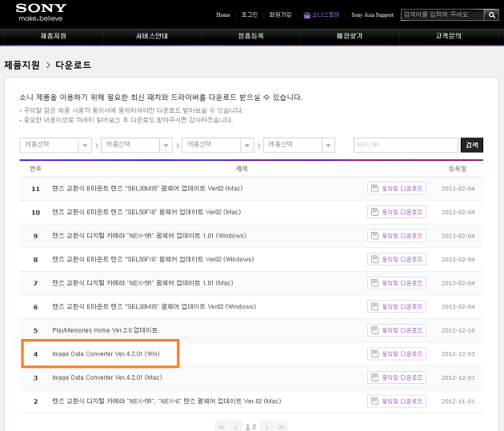Image resolution: width=504 pixels, height=431 pixels.
Task: Click 동의및 다운로드 for row 9 NEX-5R Windows
Action: [397, 236]
